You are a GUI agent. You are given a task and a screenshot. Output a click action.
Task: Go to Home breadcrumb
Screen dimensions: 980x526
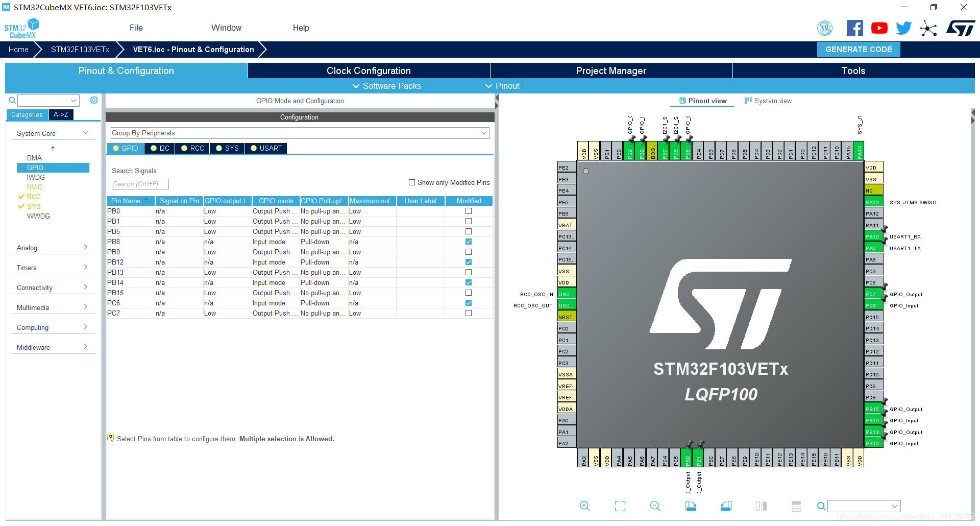pos(18,50)
